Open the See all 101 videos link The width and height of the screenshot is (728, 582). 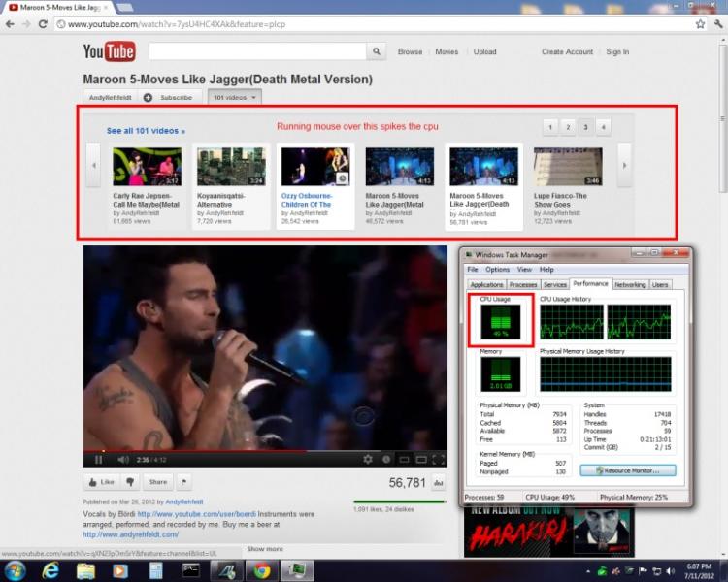(x=146, y=131)
